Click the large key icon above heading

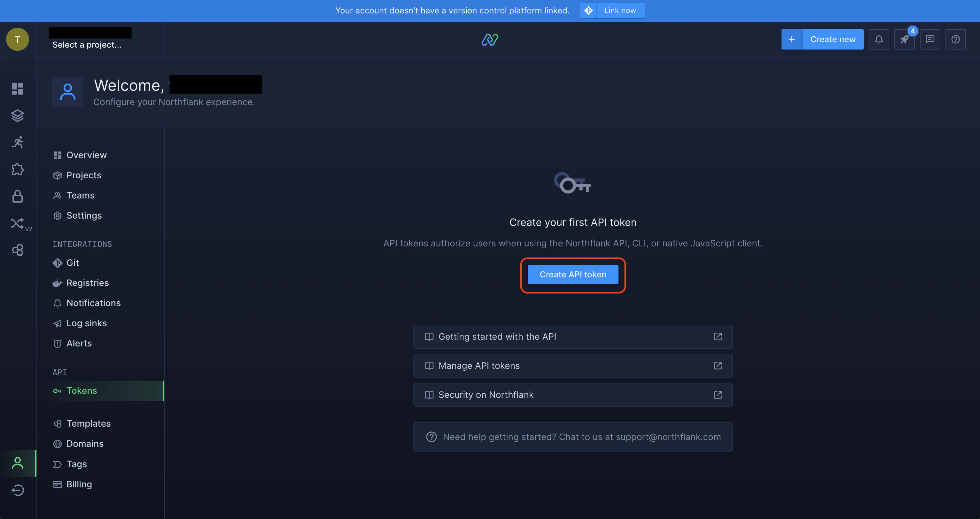(x=572, y=183)
